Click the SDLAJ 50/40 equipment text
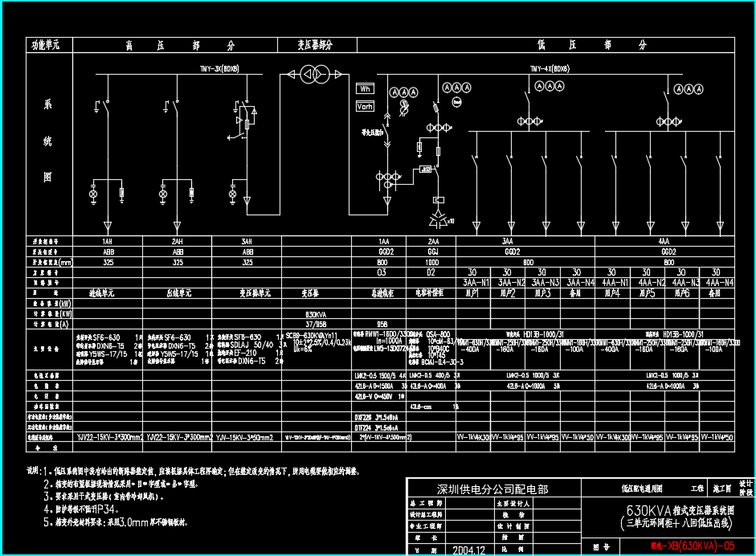This screenshot has height=556, width=756. point(251,345)
